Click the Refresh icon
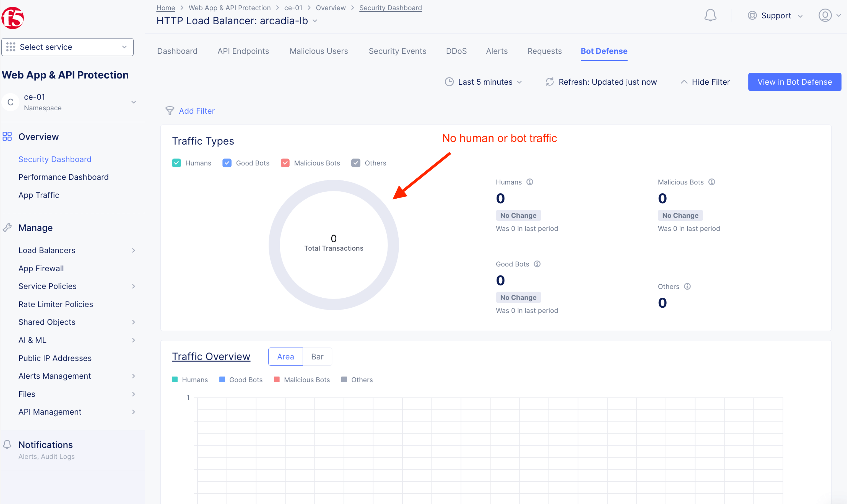The width and height of the screenshot is (847, 504). (x=549, y=82)
